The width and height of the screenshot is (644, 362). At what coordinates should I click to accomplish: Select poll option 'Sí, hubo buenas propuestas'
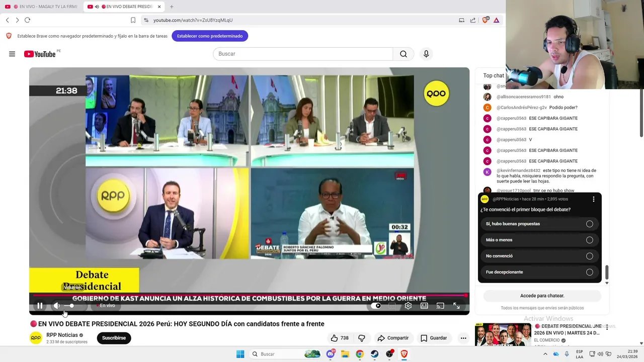coord(539,224)
